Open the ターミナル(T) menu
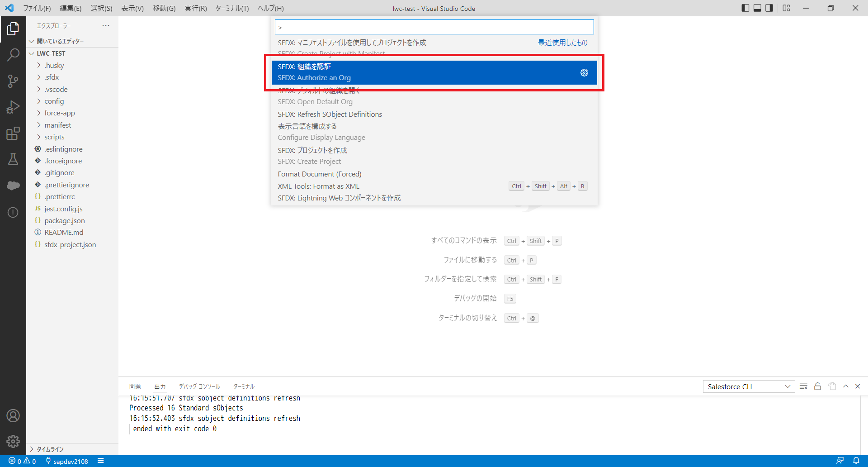 (x=232, y=8)
